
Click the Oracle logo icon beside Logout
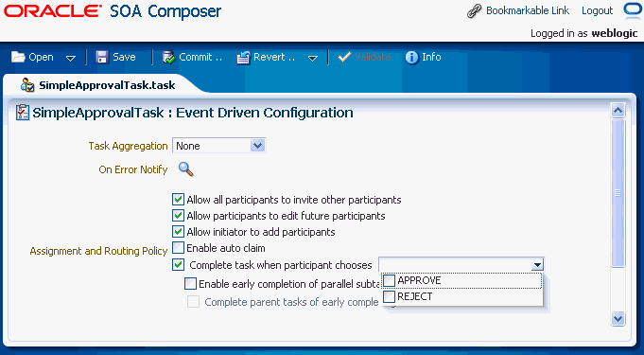tap(632, 10)
